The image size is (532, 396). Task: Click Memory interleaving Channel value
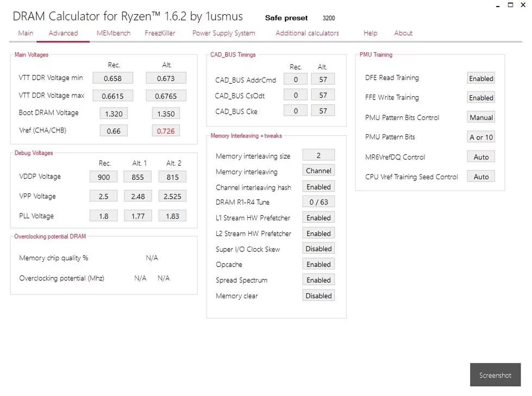point(318,171)
